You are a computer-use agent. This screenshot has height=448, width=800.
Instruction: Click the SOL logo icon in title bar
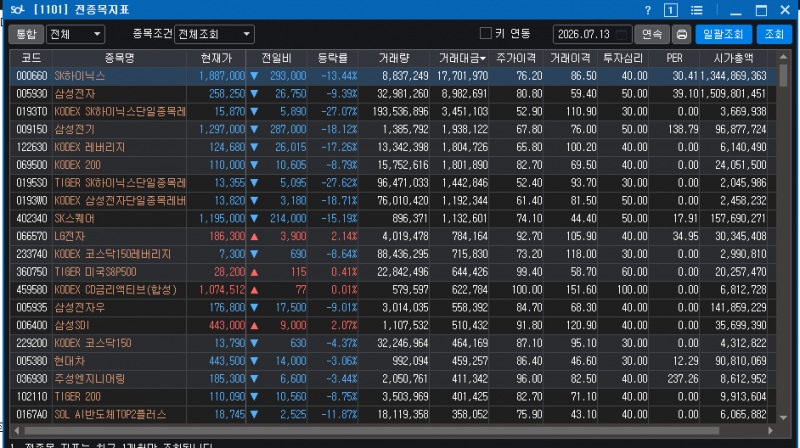(x=16, y=10)
